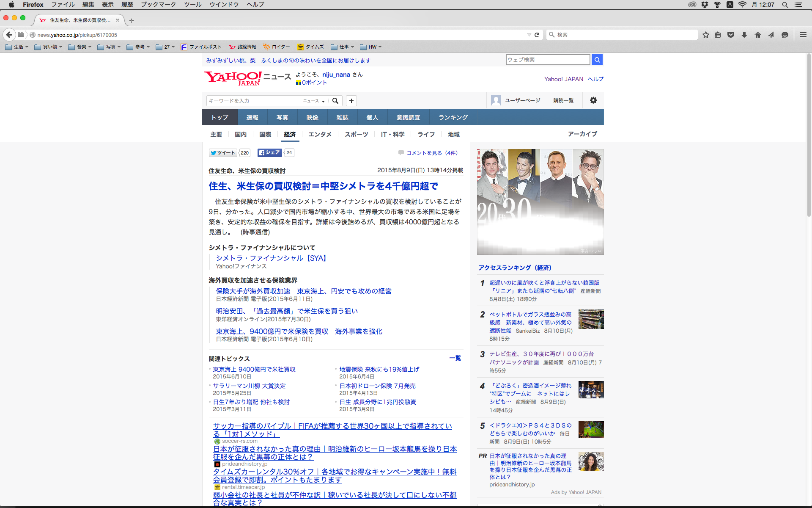Click the plus button beside keyword search
Screen dimensions: 812x508
(351, 101)
